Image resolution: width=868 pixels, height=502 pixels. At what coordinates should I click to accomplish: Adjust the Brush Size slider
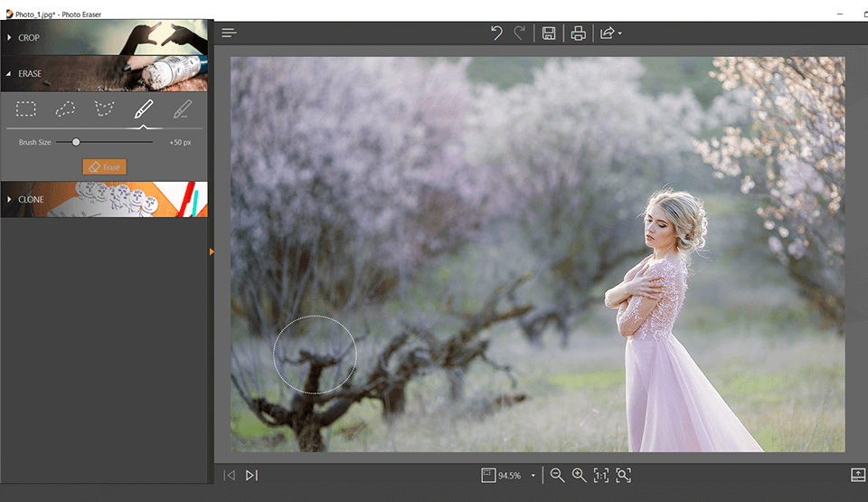76,142
